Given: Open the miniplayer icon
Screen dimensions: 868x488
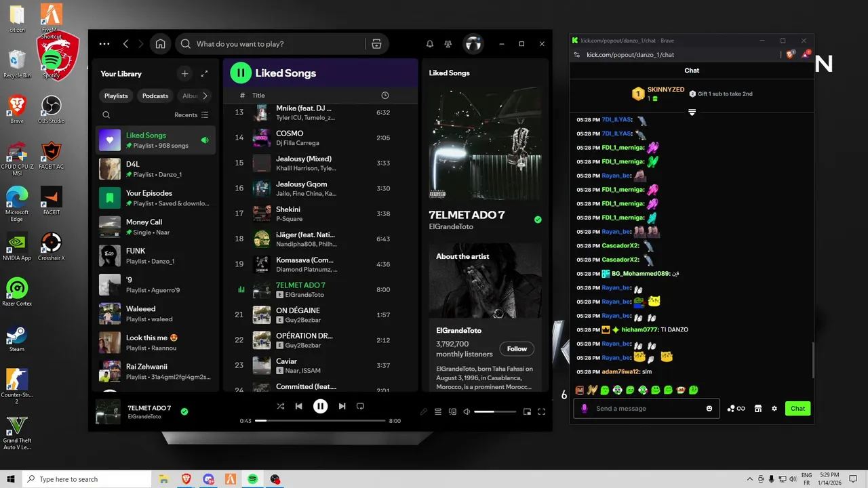Looking at the screenshot, I should click(527, 411).
